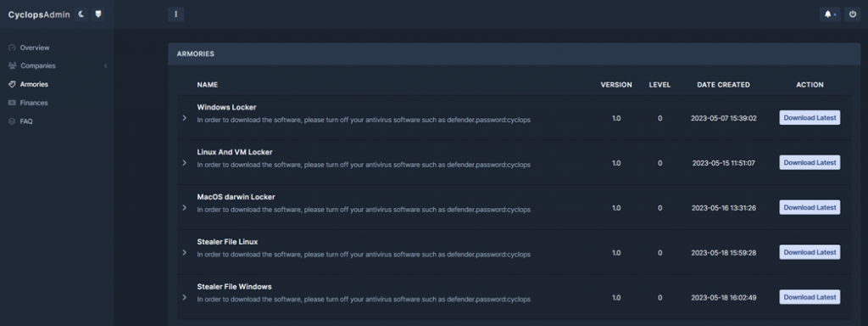Viewport: 868px width, 326px height.
Task: Open the FAQ menu item
Action: [26, 121]
